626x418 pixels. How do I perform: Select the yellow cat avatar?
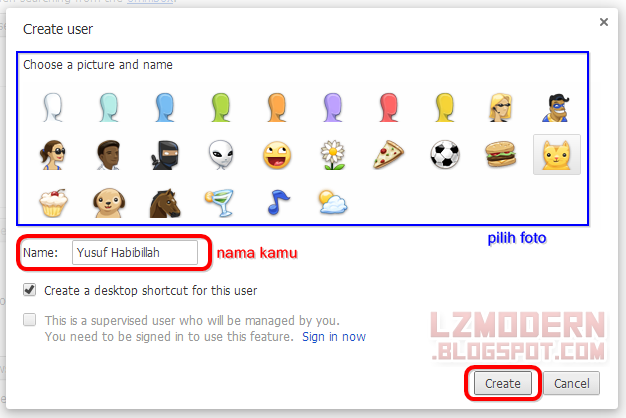[557, 155]
